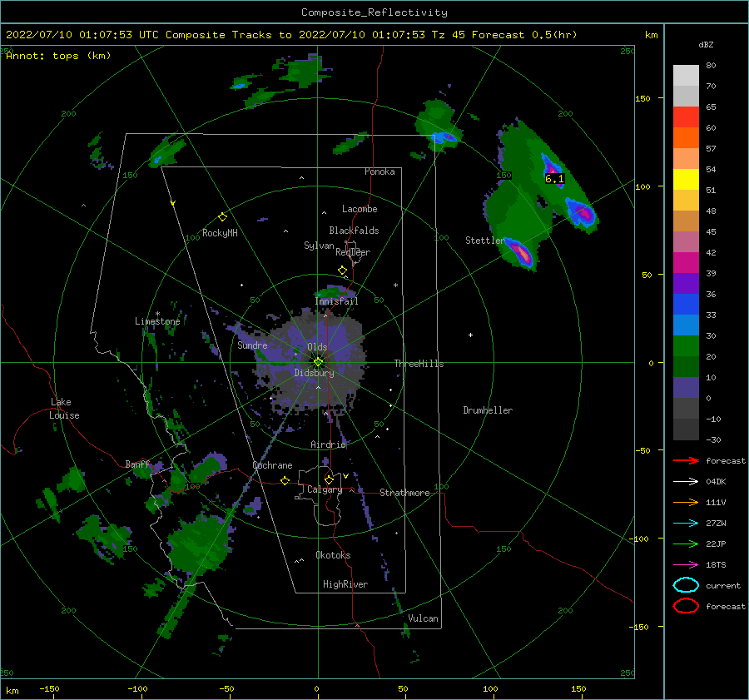Select the 57 value on dBZ scale
Image resolution: width=749 pixels, height=700 pixels.
tap(711, 149)
